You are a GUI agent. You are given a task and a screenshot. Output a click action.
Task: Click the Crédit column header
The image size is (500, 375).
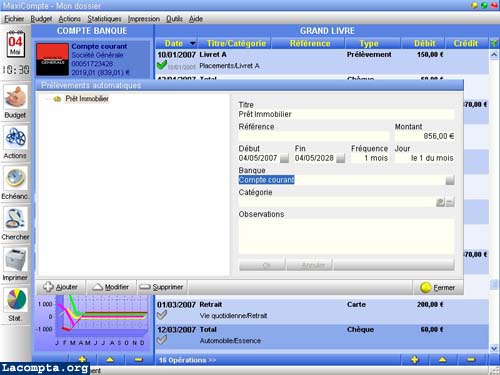coord(466,43)
